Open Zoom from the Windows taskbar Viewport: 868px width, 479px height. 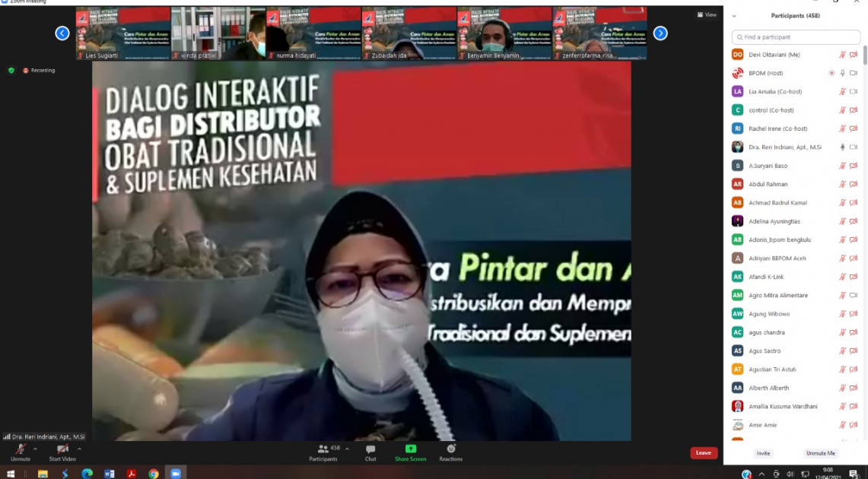(x=175, y=473)
